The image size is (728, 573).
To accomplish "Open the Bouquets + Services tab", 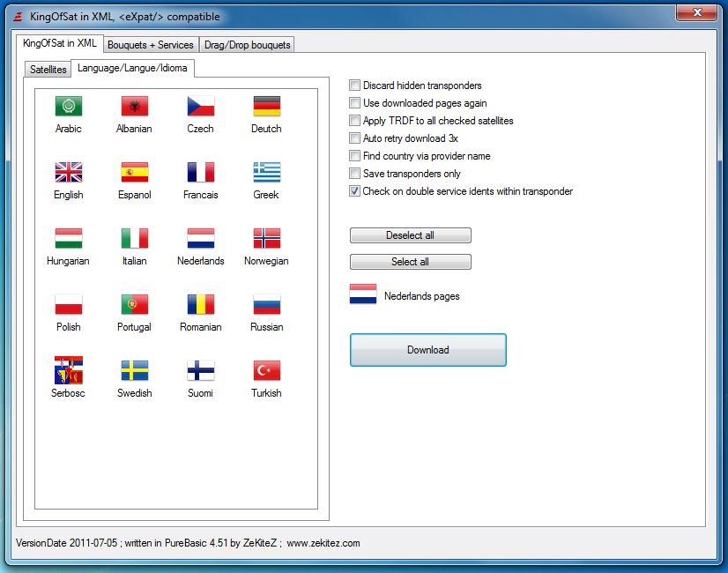I will (x=151, y=45).
